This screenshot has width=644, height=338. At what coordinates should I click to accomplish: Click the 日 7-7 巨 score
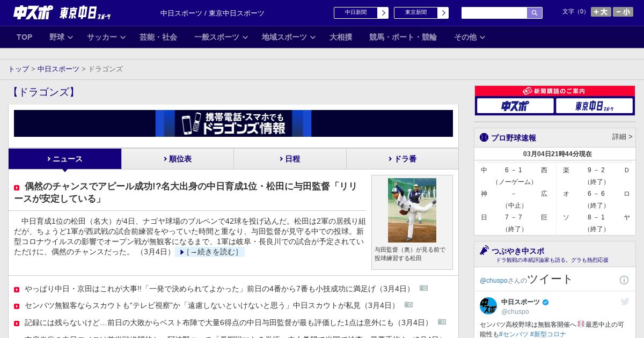pyautogui.click(x=514, y=217)
